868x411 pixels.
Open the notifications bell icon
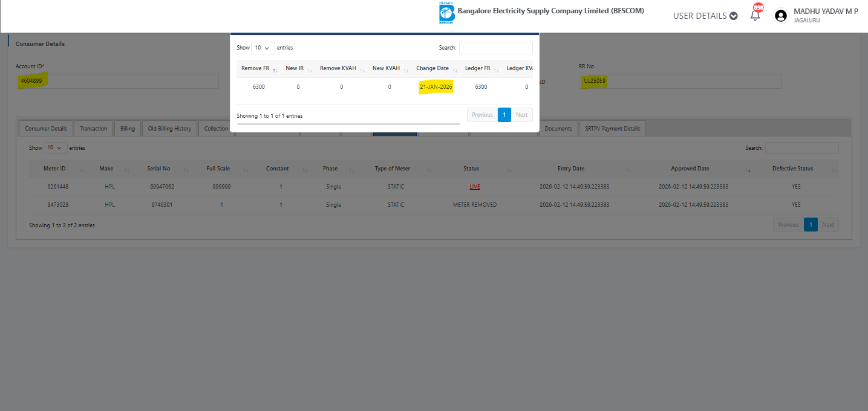755,16
